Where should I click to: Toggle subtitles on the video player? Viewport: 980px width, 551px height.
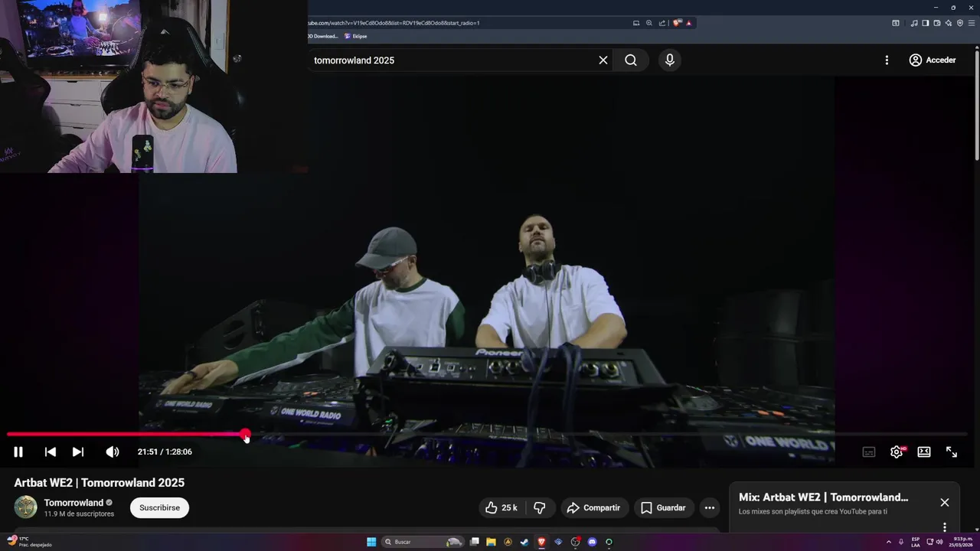(869, 452)
